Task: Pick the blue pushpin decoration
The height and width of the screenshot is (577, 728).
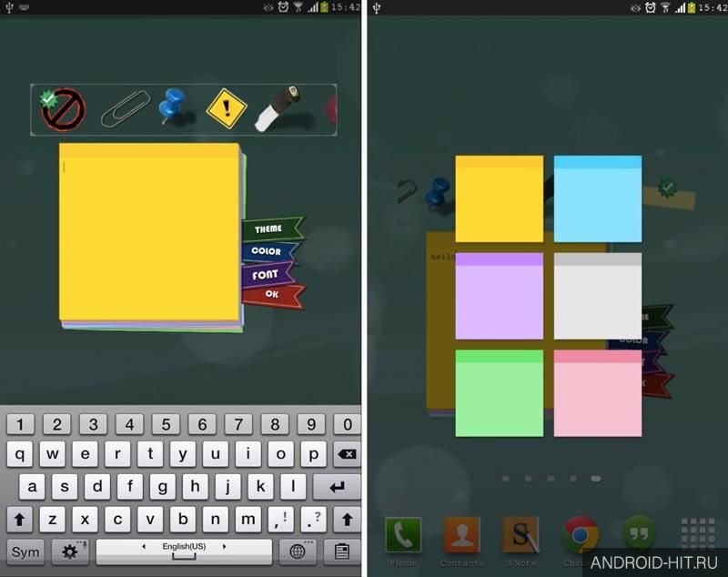Action: (173, 106)
